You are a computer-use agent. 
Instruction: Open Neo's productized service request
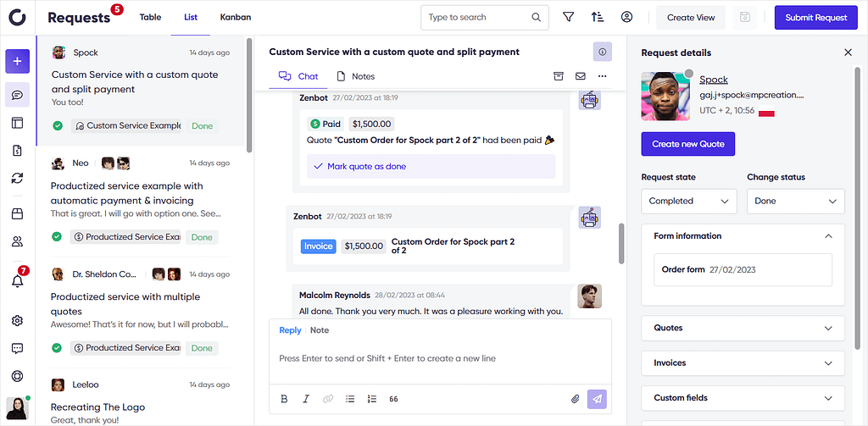[x=142, y=202]
